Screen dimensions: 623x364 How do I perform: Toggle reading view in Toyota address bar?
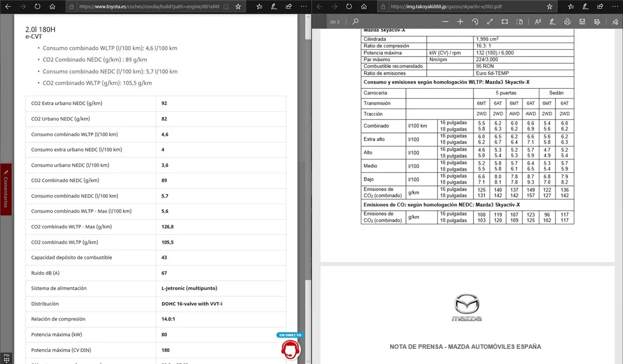pyautogui.click(x=226, y=7)
